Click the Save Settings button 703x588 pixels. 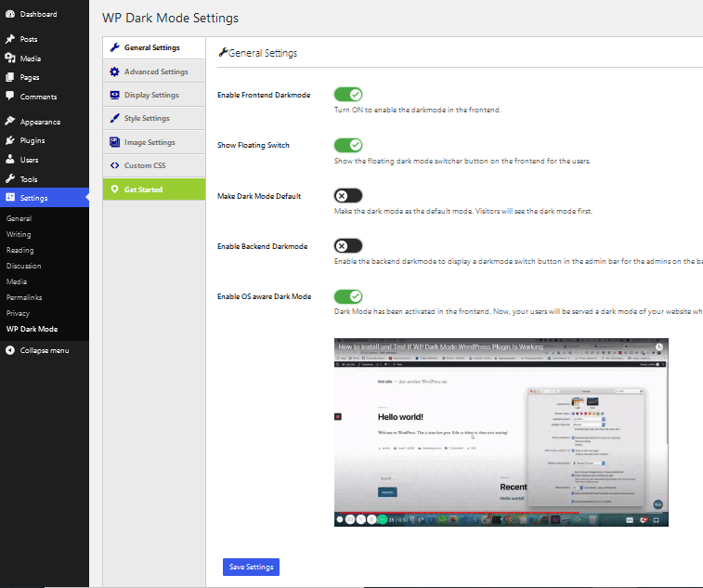pyautogui.click(x=251, y=567)
